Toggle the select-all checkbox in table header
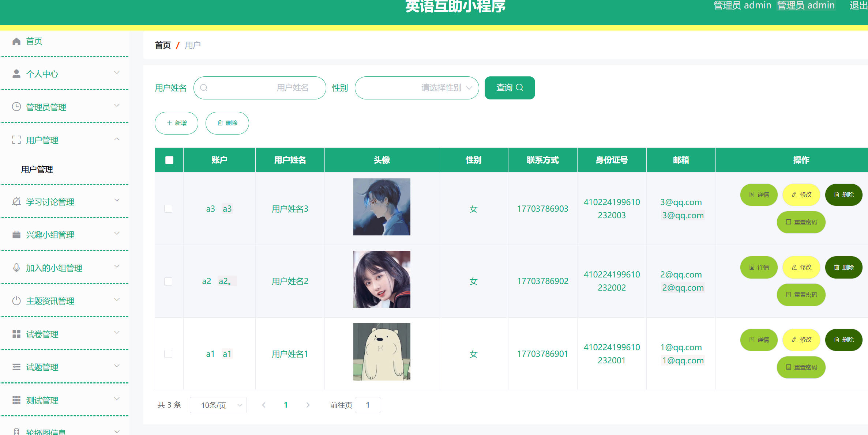Screen dimensions: 868x435 pyautogui.click(x=169, y=160)
